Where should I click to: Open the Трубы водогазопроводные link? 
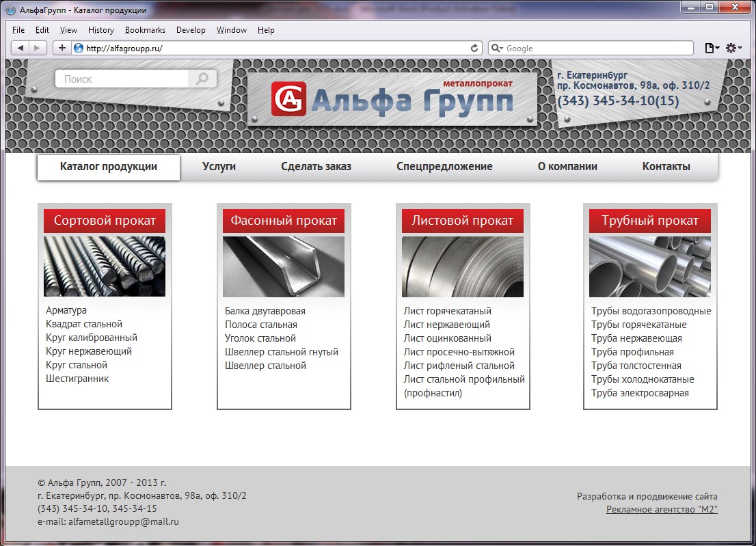pos(651,311)
